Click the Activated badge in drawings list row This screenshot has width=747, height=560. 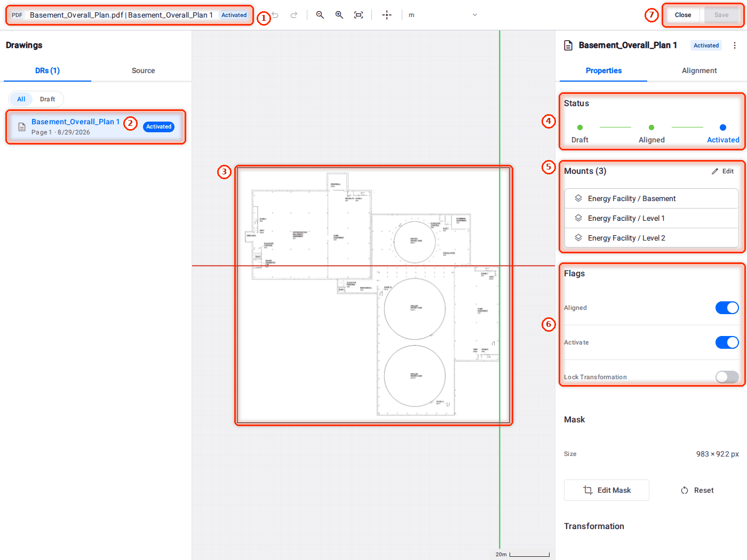tap(158, 127)
